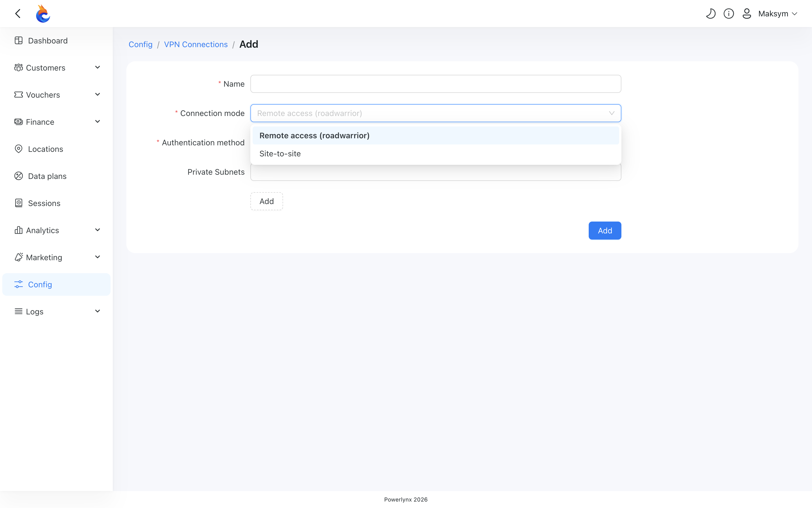
Task: Expand the Logs submenu chevron
Action: [98, 311]
